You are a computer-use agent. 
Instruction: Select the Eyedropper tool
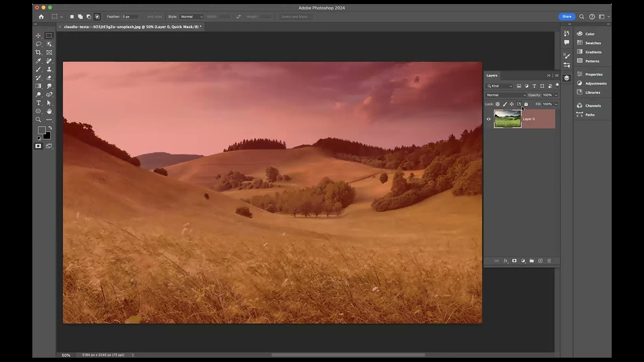point(38,61)
